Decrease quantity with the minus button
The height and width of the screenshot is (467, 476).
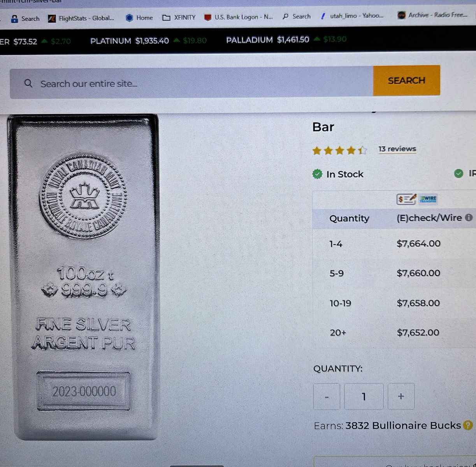[327, 397]
